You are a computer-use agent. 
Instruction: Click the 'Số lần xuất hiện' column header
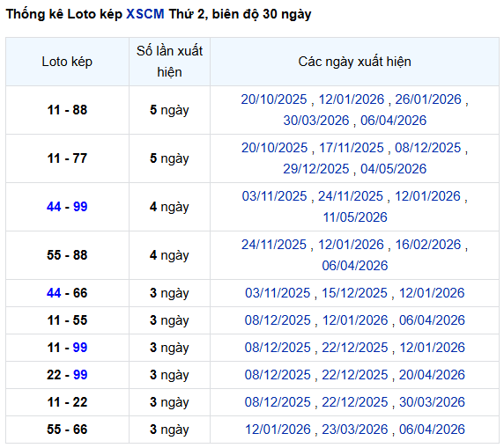point(169,62)
